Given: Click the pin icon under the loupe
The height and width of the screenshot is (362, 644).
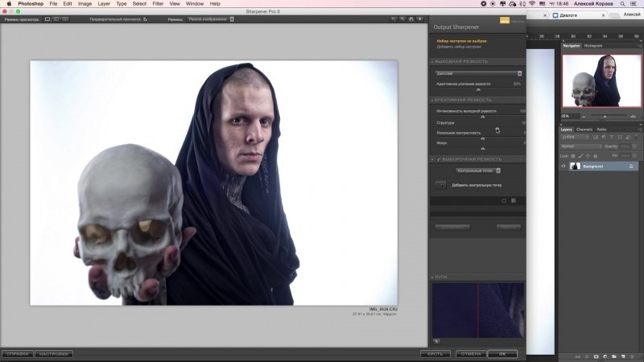Looking at the screenshot, I should (x=436, y=340).
